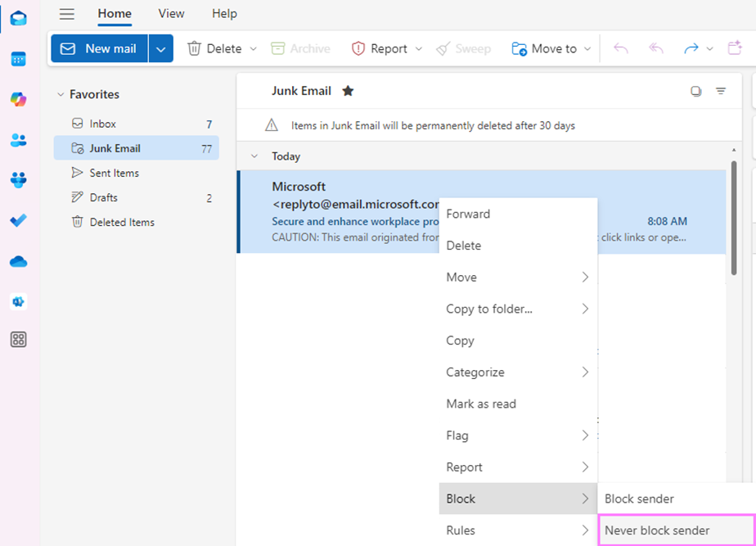Screen dimensions: 756x546
Task: Open the Junk Email folder in Favorites
Action: click(x=137, y=148)
